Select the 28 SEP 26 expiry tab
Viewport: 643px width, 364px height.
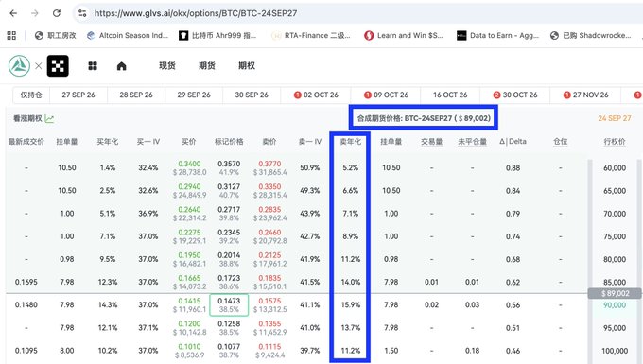pos(136,95)
